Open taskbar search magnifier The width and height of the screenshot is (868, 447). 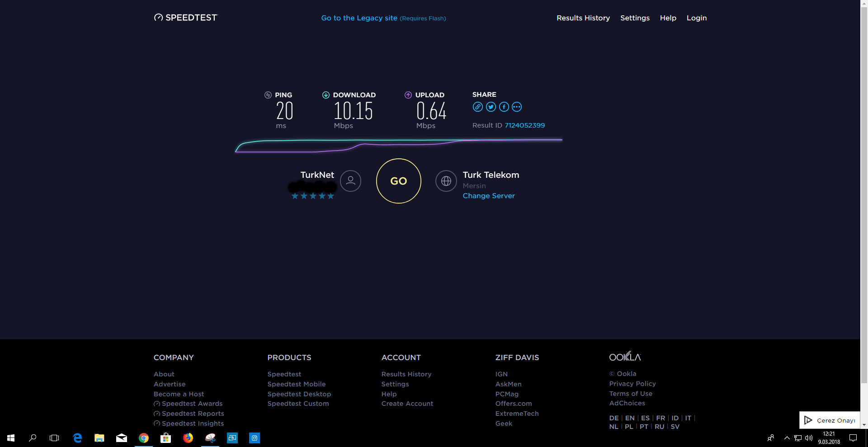click(x=33, y=438)
